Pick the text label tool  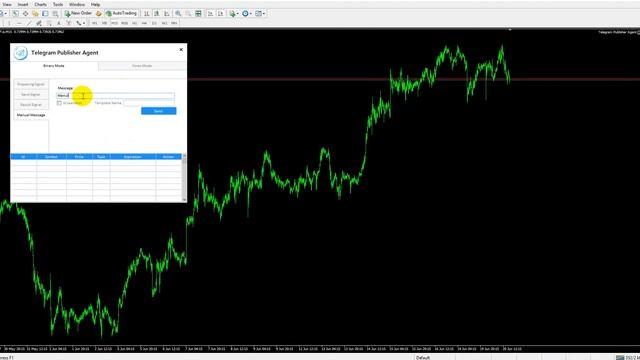69,23
